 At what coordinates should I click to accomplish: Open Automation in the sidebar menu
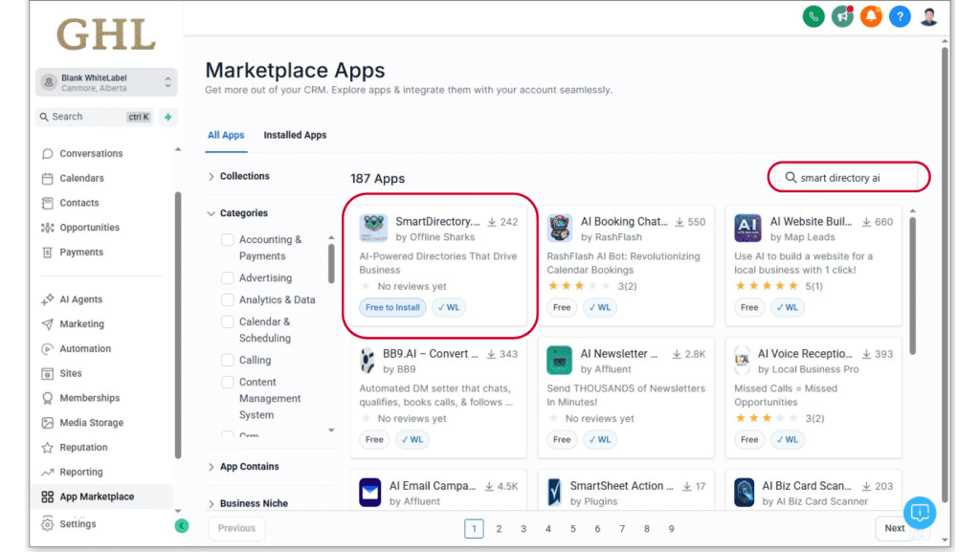point(85,349)
